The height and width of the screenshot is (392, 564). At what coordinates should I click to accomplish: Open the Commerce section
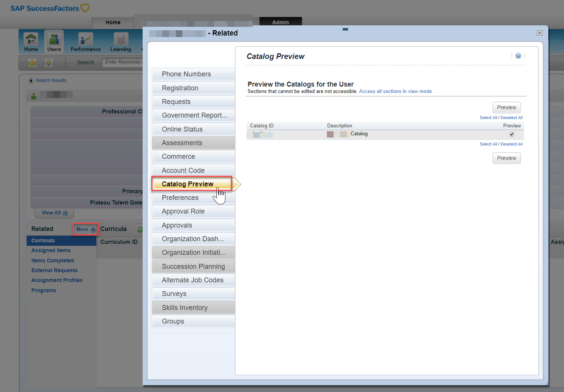[193, 156]
